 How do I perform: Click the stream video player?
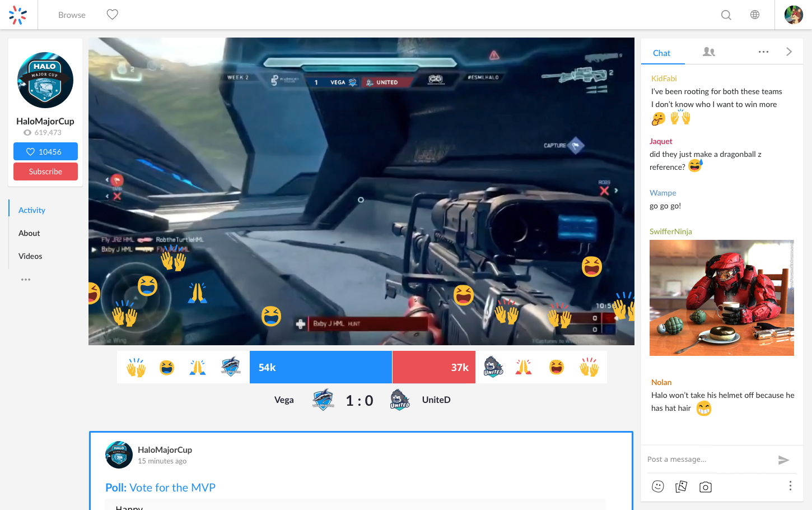pyautogui.click(x=361, y=191)
